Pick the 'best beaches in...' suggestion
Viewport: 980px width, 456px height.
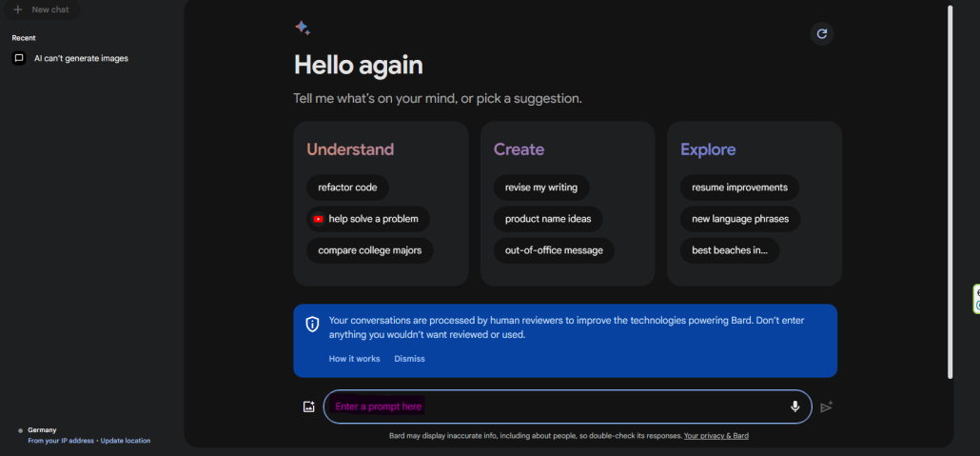pyautogui.click(x=730, y=250)
